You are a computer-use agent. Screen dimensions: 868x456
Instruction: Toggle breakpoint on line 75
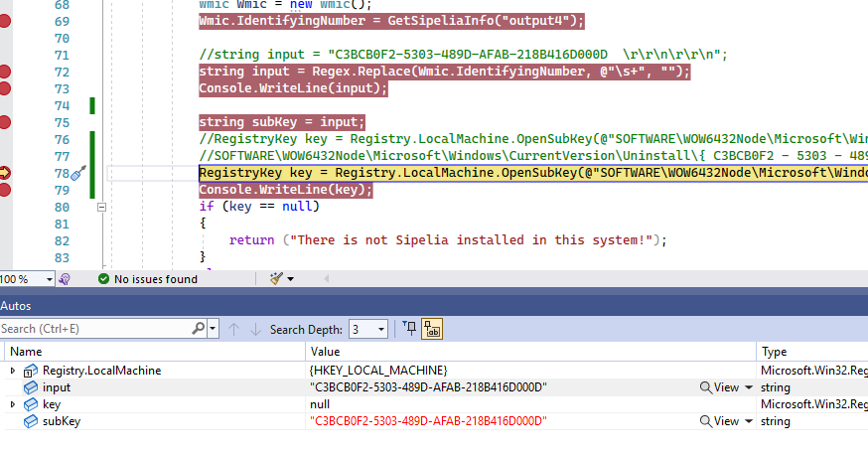[x=4, y=122]
